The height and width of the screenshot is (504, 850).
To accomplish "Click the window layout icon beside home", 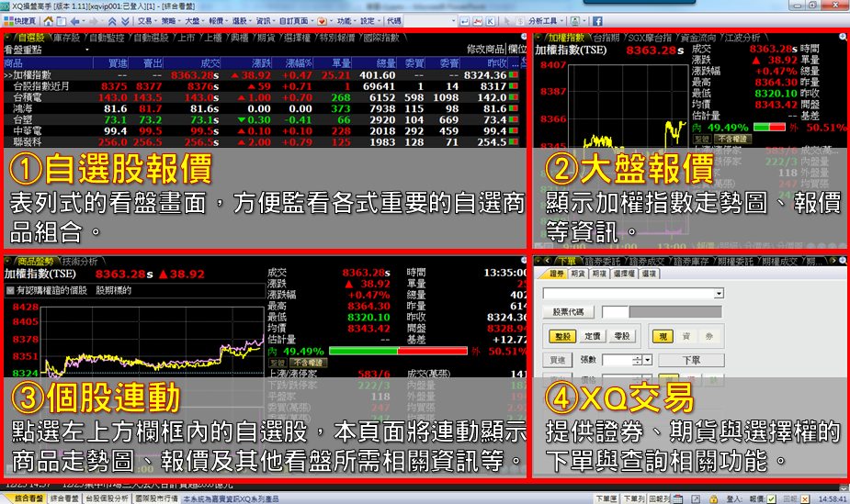I will click(62, 21).
